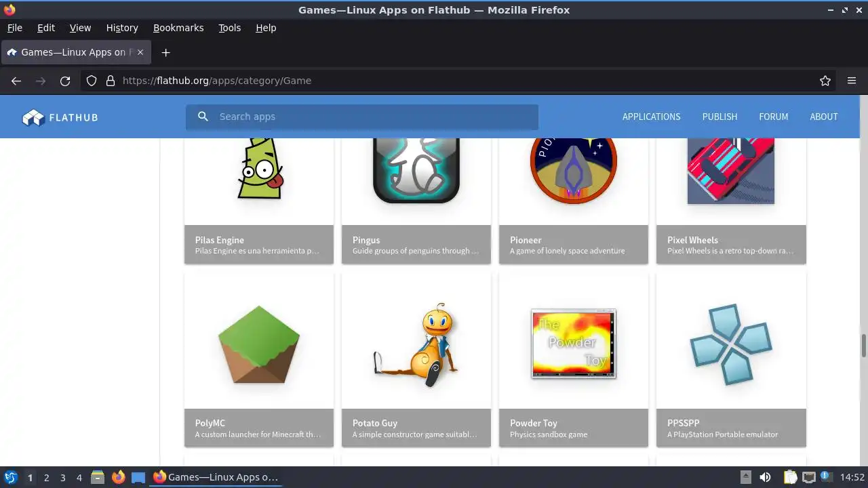Viewport: 868px width, 488px height.
Task: Open the Potato Guy character icon
Action: coord(416,345)
